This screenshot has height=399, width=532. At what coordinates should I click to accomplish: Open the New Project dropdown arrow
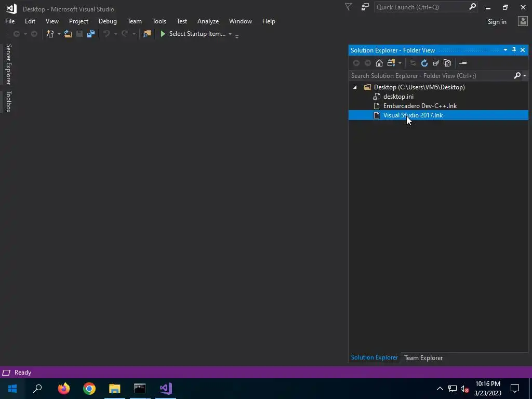tap(59, 34)
